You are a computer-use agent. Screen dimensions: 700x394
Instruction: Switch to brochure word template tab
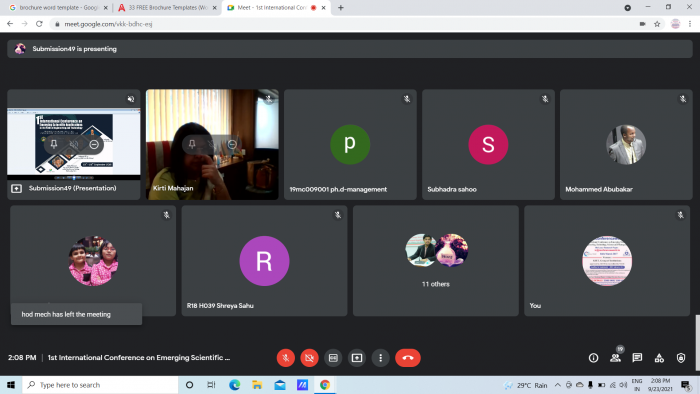coord(58,8)
